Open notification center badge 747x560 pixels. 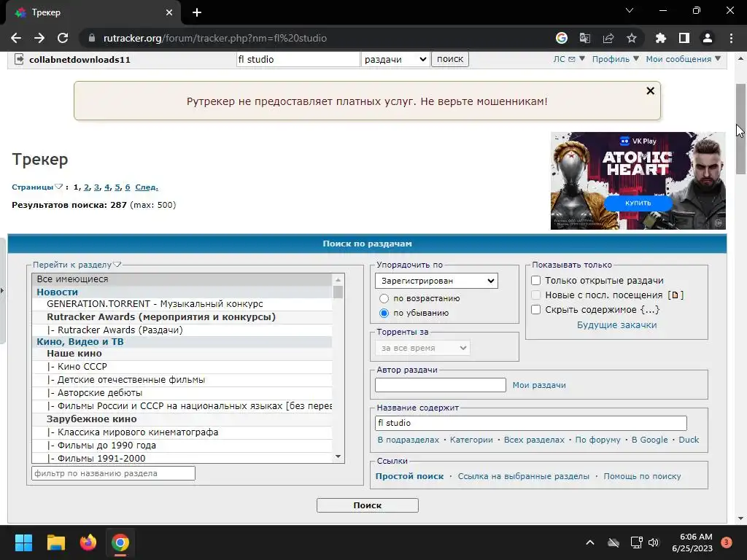(726, 542)
